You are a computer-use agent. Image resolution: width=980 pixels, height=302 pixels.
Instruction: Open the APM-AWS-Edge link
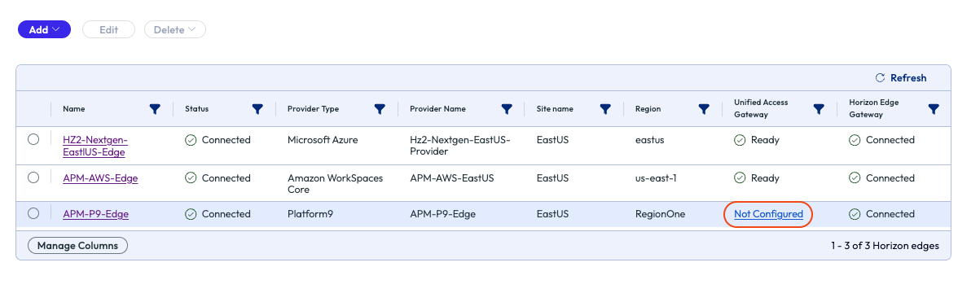[x=100, y=178]
